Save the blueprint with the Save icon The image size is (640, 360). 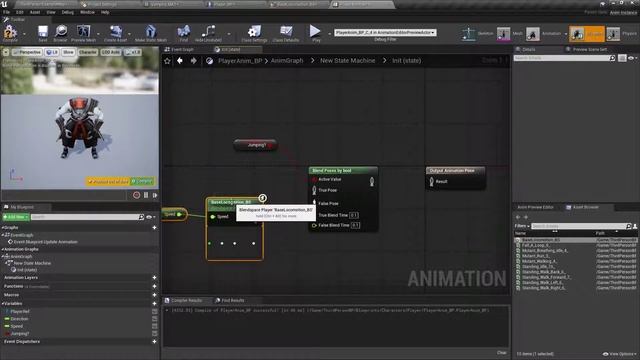click(43, 31)
